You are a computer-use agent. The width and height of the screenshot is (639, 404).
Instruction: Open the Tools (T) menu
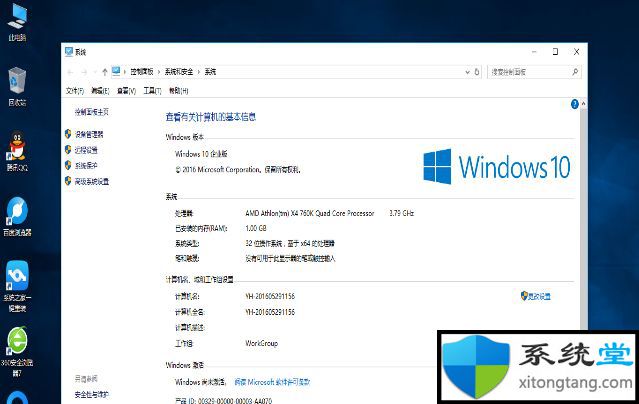point(152,91)
